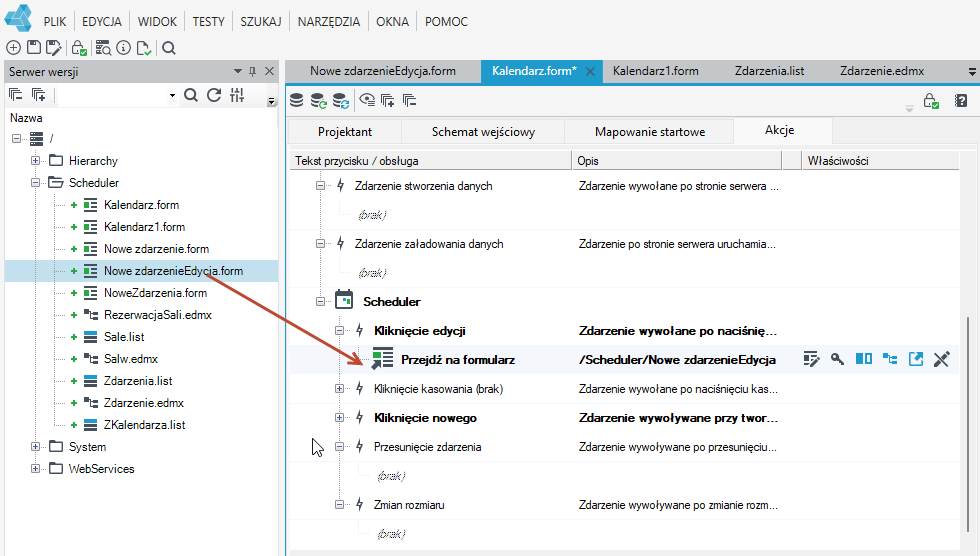This screenshot has width=980, height=556.
Task: Click the info circle toolbar icon
Action: (x=124, y=47)
